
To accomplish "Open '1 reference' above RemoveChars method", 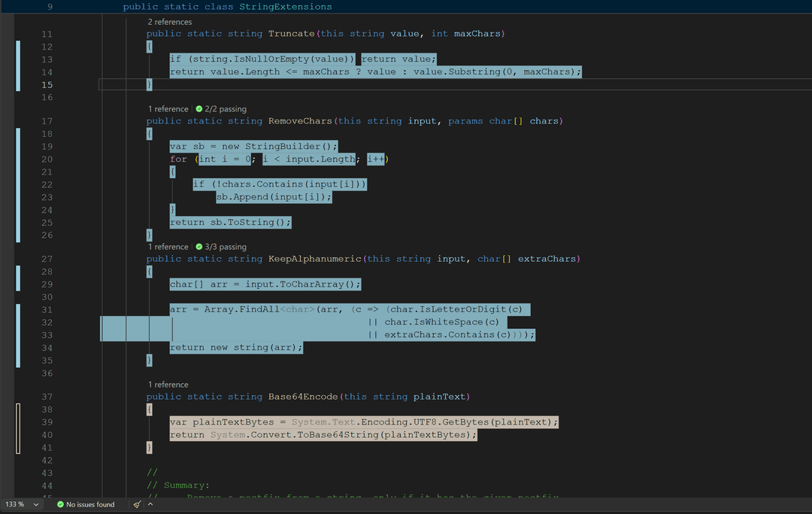I will click(x=167, y=108).
